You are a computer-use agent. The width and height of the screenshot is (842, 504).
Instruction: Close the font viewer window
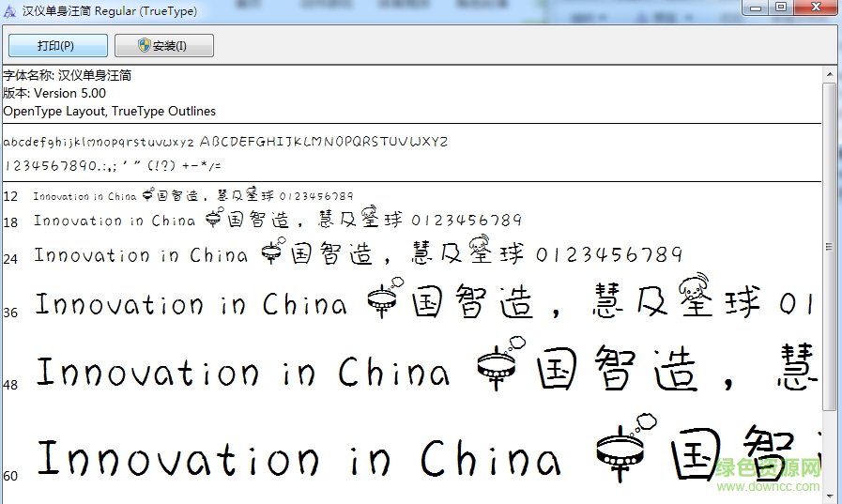(817, 8)
